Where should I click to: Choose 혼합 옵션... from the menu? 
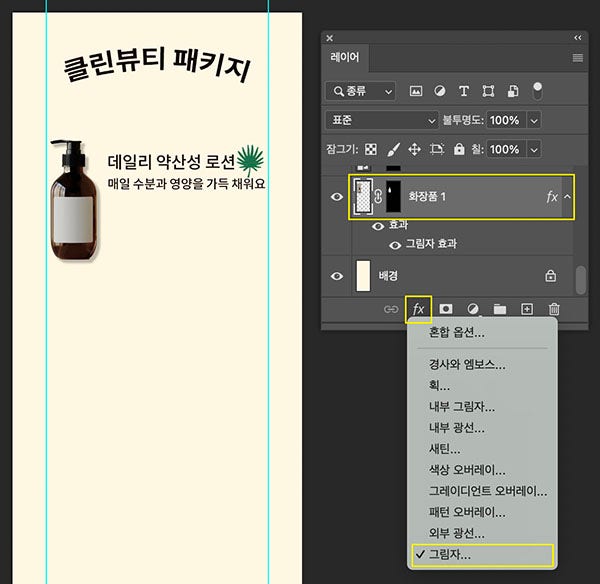457,332
